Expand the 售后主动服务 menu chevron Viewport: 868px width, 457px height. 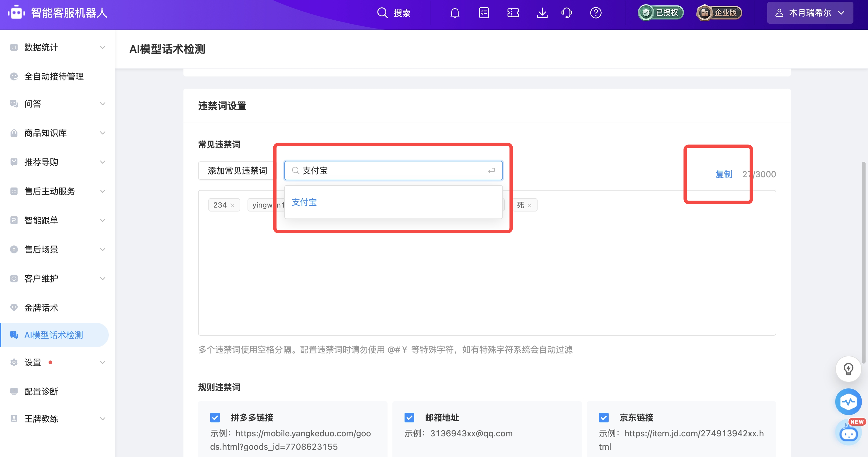[103, 191]
